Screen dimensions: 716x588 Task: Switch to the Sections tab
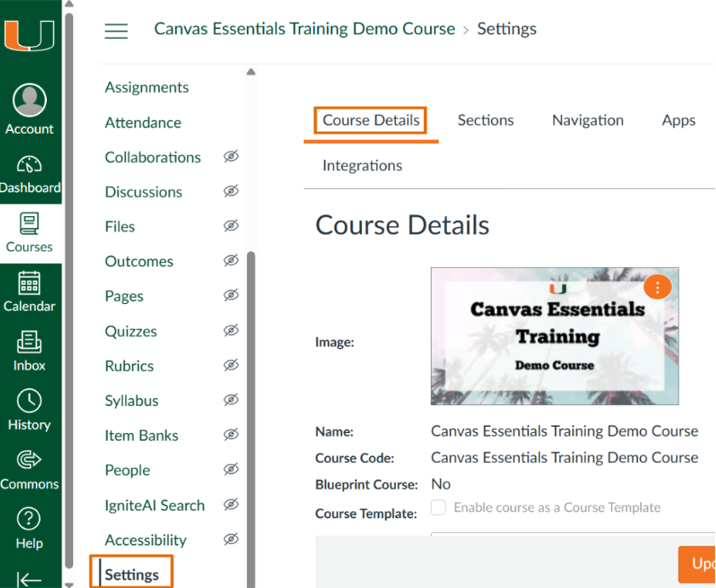(x=485, y=120)
